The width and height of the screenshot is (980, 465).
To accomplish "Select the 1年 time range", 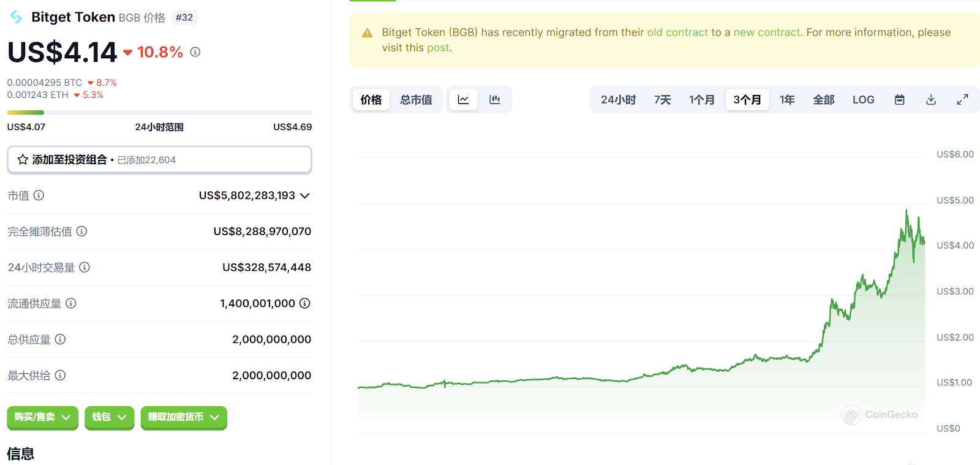I will tap(787, 100).
